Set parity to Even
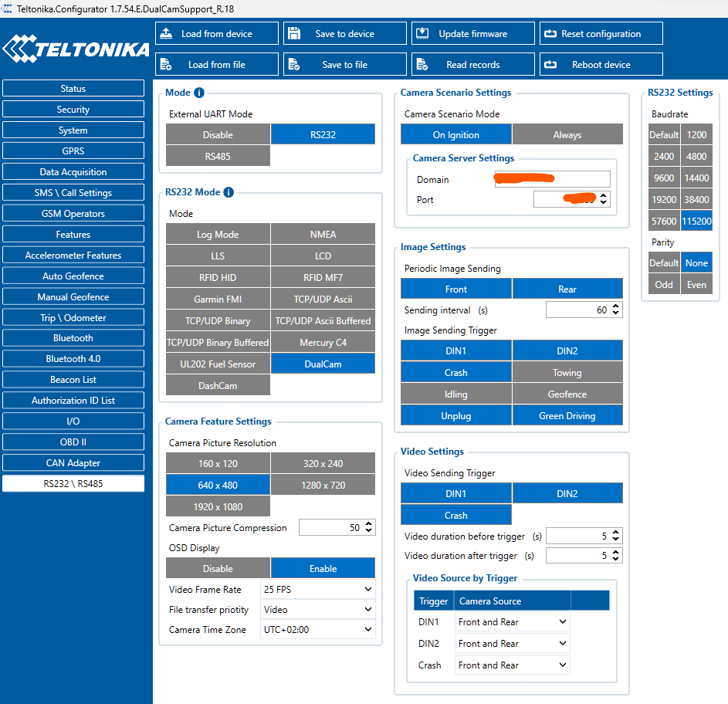 click(x=696, y=285)
